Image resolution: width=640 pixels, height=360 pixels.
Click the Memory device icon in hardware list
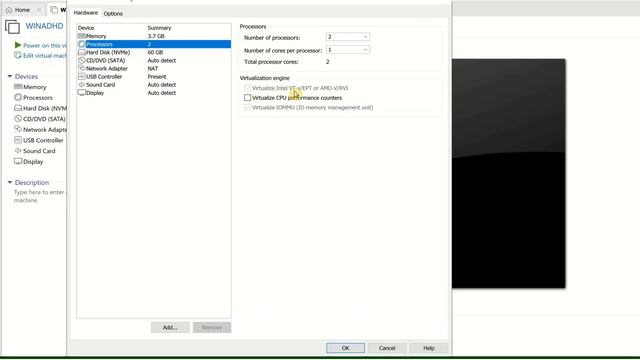82,36
